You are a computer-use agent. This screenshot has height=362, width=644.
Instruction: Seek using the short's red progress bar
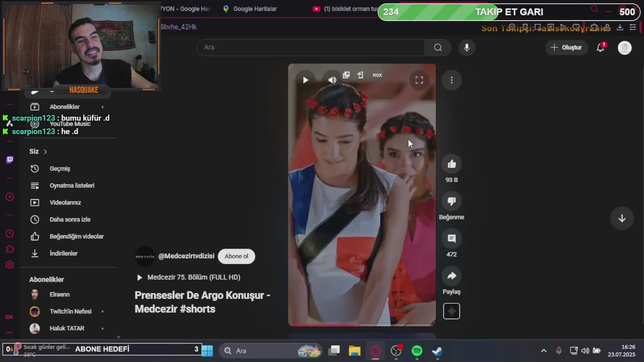362,325
